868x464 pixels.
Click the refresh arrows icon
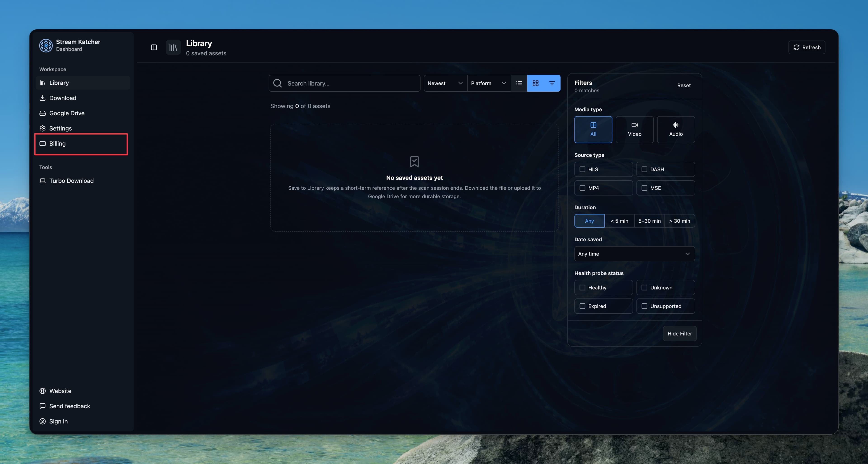[796, 47]
